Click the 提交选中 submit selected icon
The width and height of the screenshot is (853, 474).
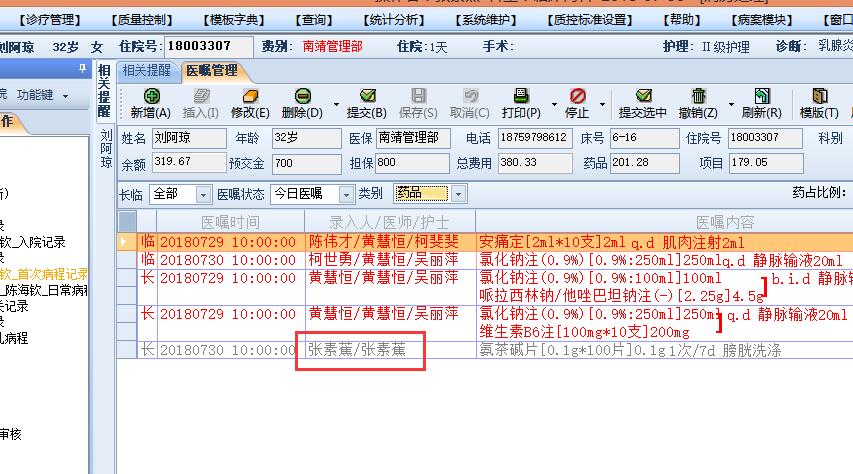(x=643, y=96)
